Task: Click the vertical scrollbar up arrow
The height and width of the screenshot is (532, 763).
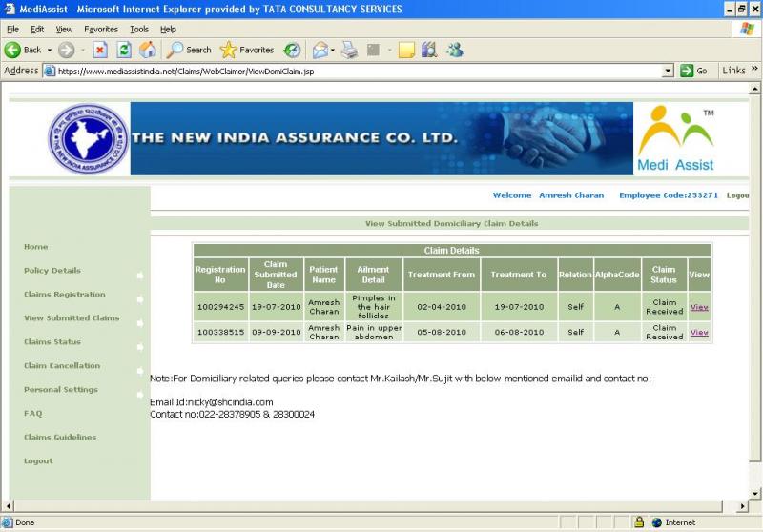Action: (754, 88)
